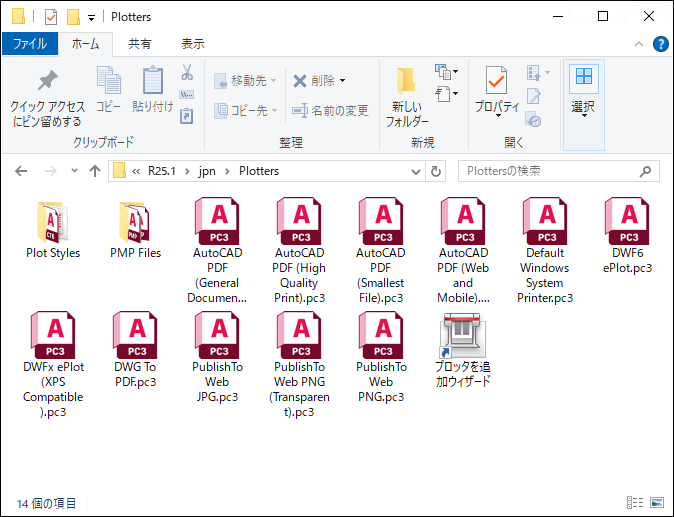Select PublishToWeb JPG.pc3 file
The image size is (674, 517).
coord(217,358)
